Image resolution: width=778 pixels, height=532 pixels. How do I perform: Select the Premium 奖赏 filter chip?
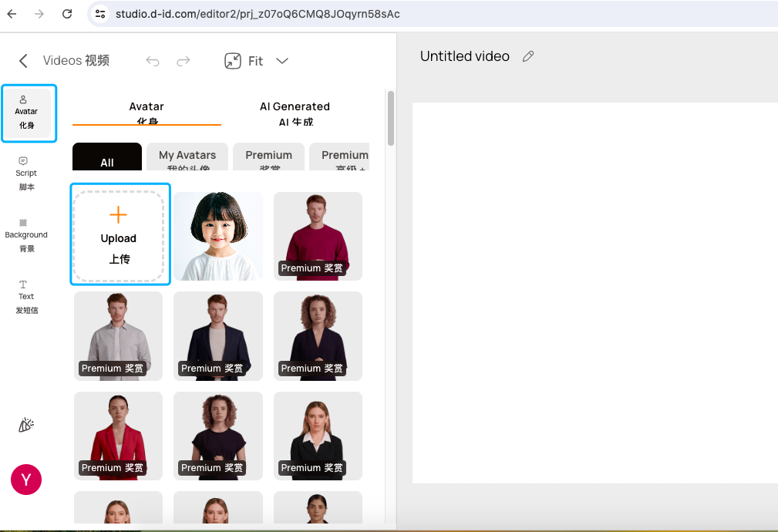(268, 157)
